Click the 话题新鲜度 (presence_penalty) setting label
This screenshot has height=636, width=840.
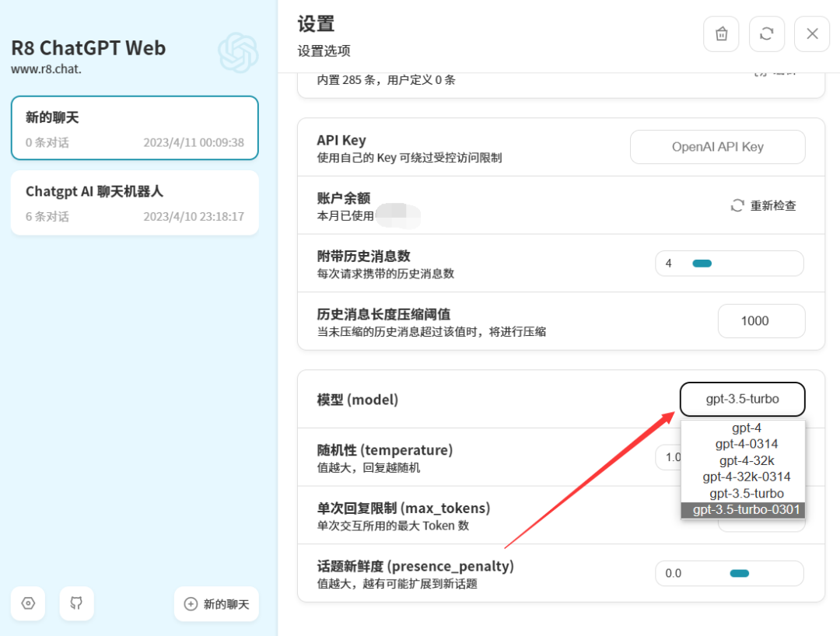coord(415,566)
